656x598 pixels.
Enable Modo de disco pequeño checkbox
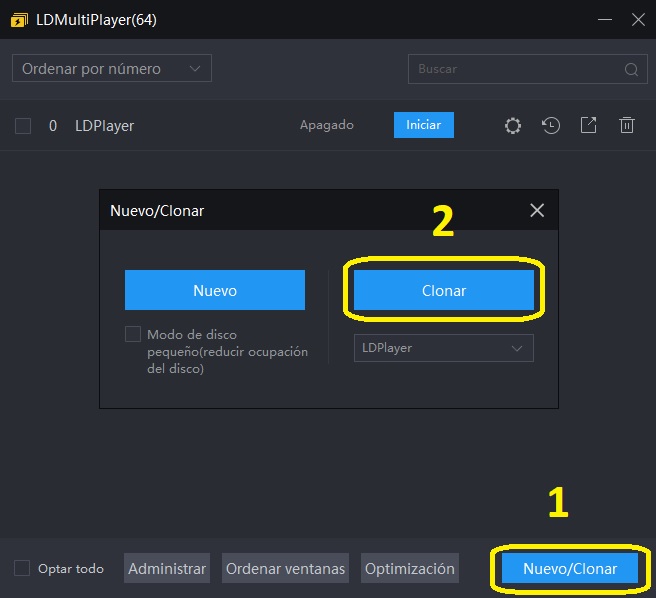pos(133,334)
